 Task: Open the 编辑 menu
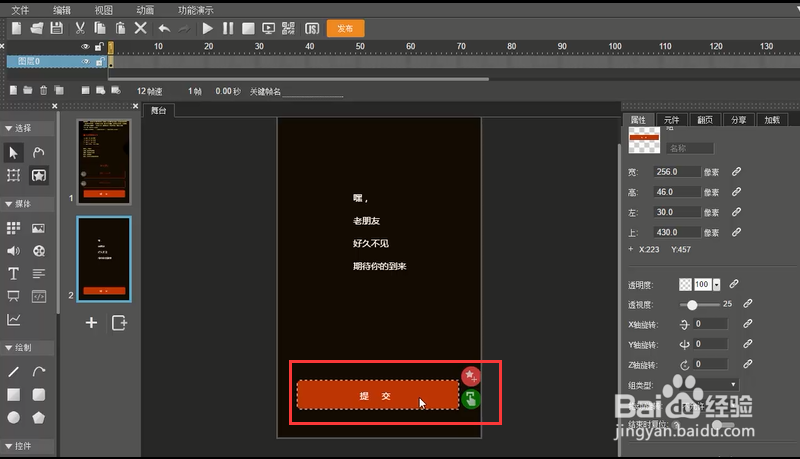tap(62, 10)
